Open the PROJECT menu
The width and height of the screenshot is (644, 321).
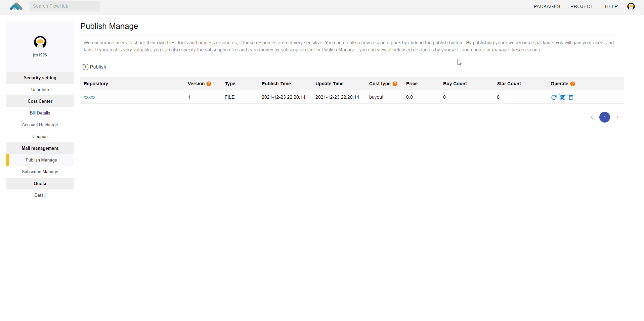click(x=582, y=6)
